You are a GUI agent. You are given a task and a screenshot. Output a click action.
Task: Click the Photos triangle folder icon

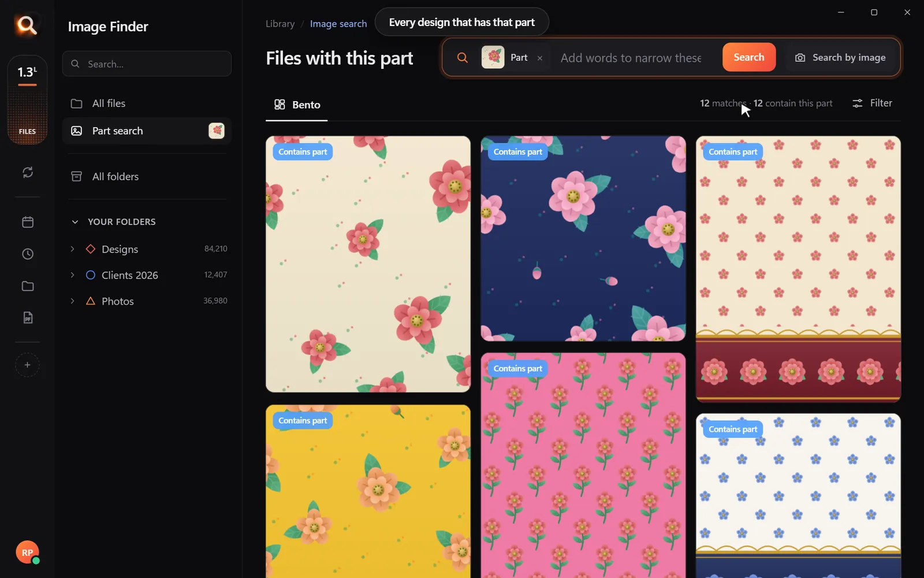[x=91, y=301]
